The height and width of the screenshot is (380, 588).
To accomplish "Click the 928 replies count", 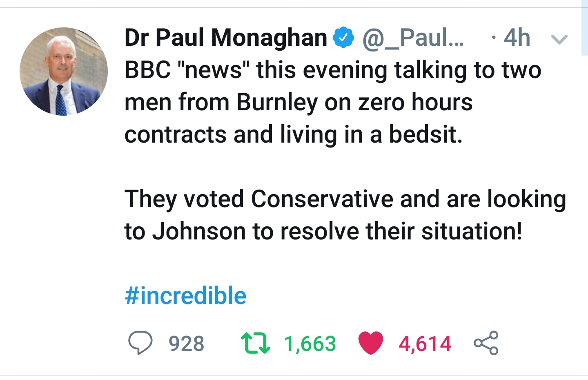I will click(187, 344).
